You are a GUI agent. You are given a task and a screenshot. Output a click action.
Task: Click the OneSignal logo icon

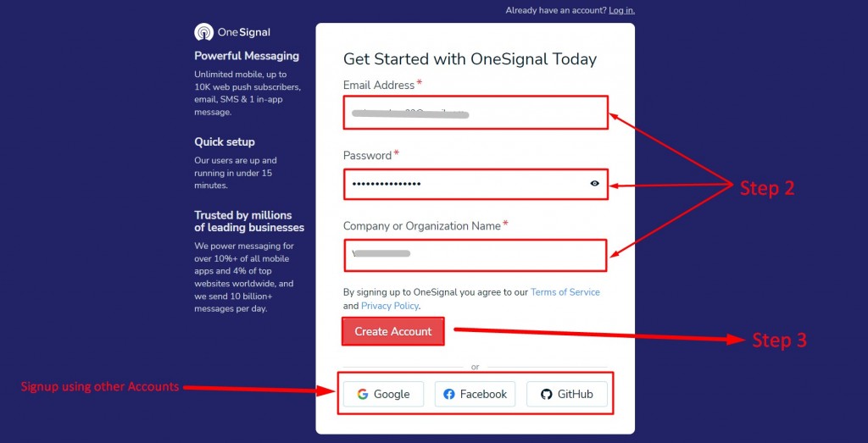[x=203, y=32]
